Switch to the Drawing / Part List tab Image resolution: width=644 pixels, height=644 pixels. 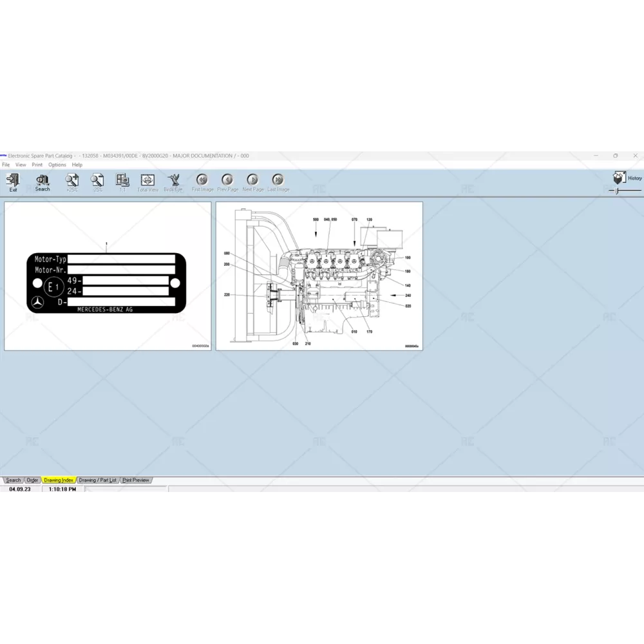(98, 480)
